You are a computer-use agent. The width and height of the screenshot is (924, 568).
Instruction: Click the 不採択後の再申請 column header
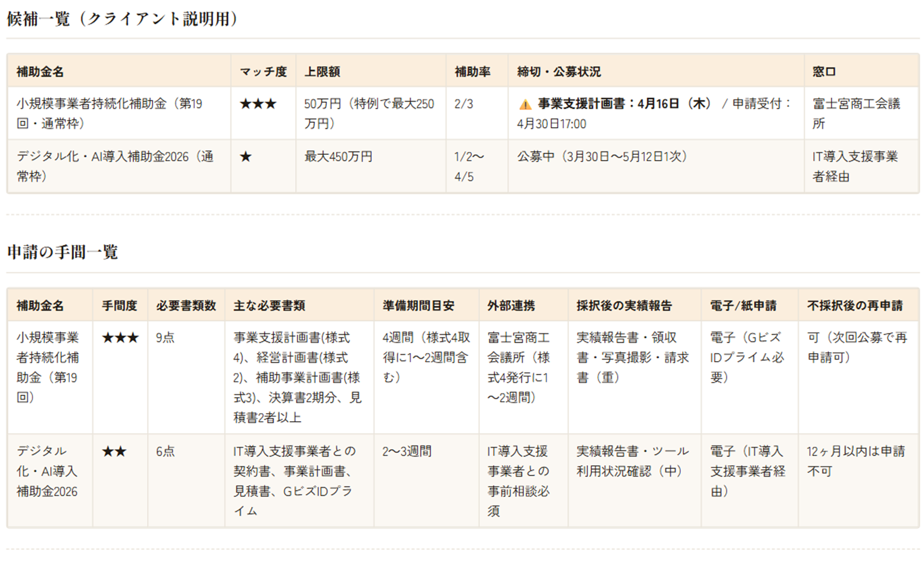click(855, 306)
